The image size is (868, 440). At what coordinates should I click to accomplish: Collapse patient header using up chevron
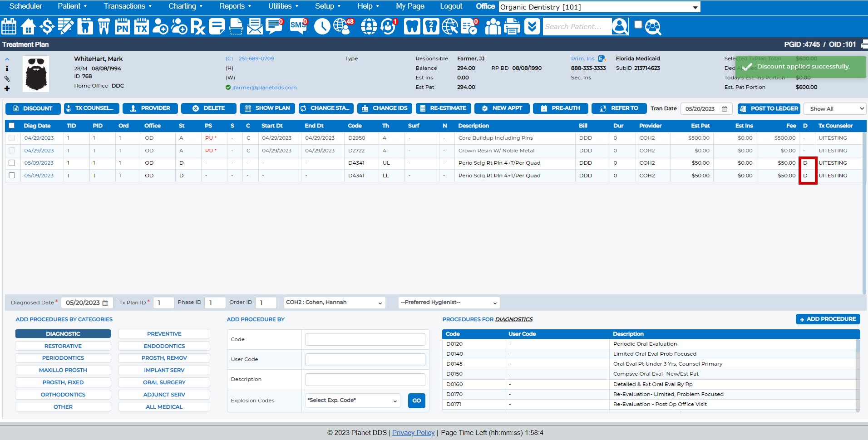click(7, 59)
